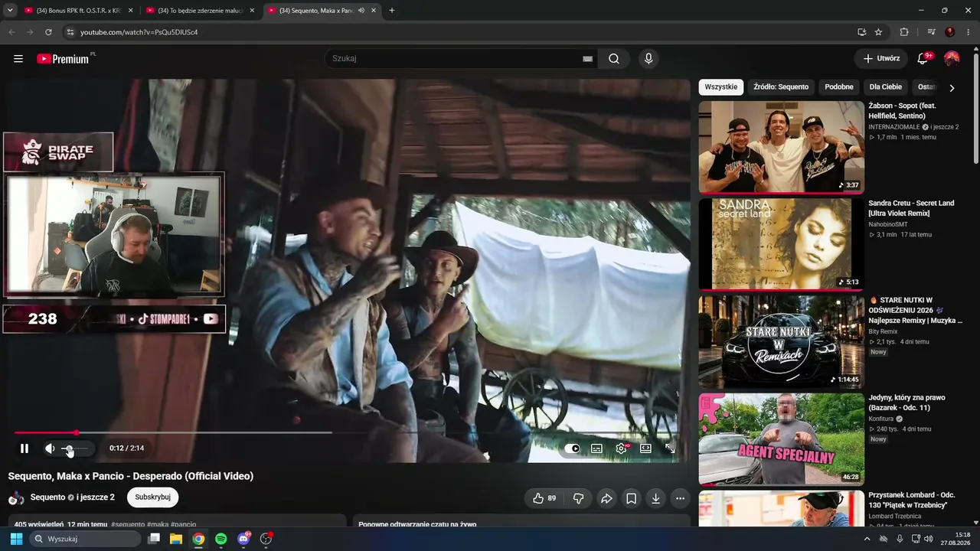
Task: Open the Chrome media controls icon
Action: tap(931, 32)
